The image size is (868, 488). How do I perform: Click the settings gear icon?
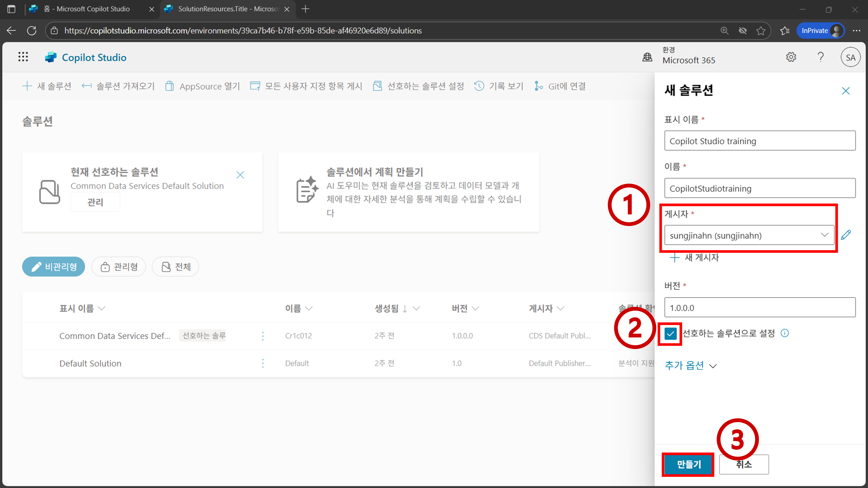791,57
